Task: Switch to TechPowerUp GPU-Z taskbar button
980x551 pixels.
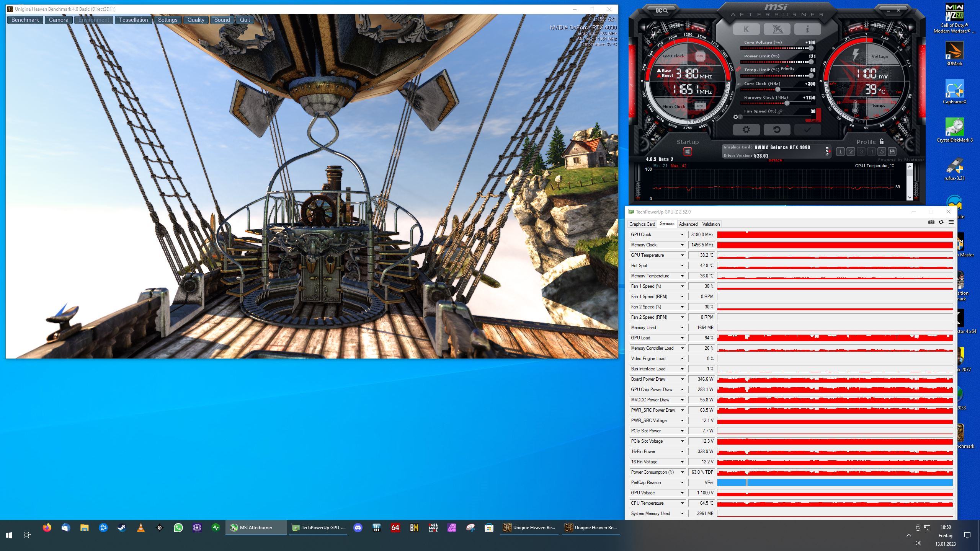Action: click(318, 528)
